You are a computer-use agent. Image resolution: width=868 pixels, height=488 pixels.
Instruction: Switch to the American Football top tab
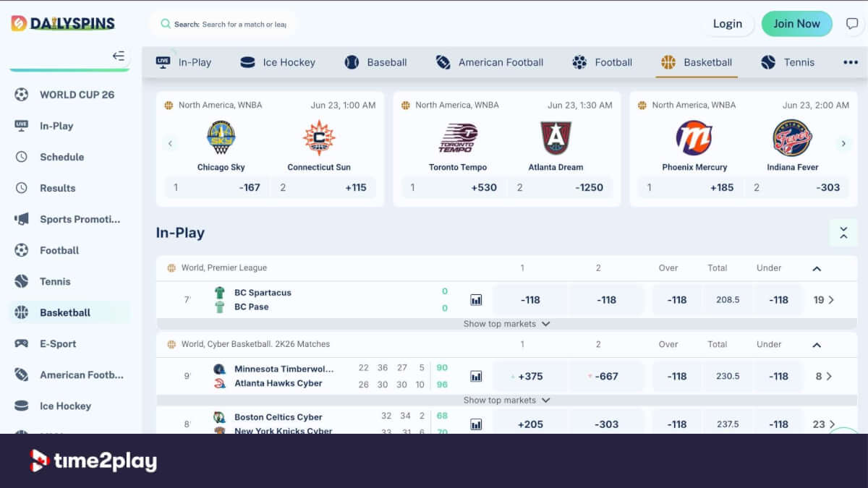pos(490,62)
